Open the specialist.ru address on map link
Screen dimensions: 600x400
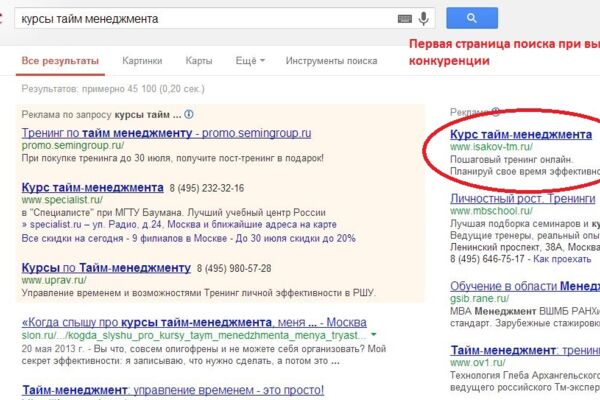click(179, 225)
